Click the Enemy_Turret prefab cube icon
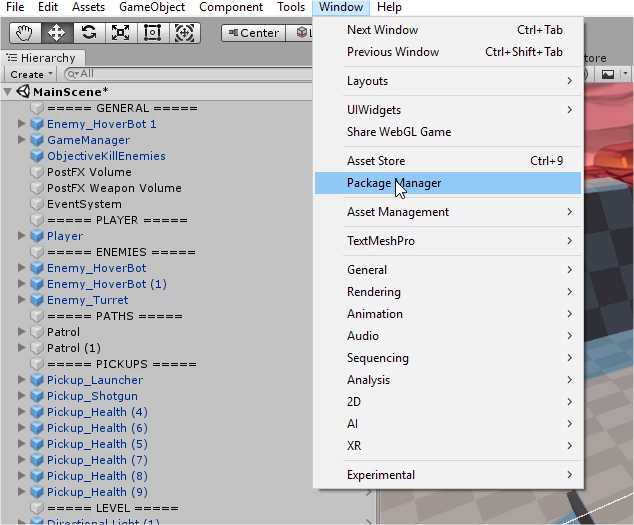This screenshot has width=634, height=525. tap(37, 300)
